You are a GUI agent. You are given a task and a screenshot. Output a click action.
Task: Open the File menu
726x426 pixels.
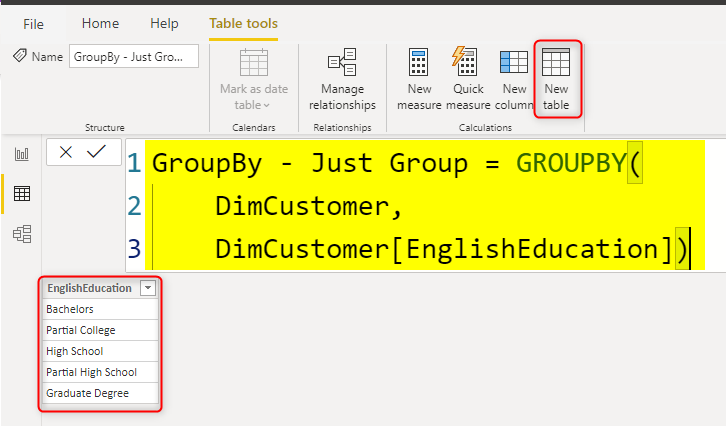click(33, 24)
